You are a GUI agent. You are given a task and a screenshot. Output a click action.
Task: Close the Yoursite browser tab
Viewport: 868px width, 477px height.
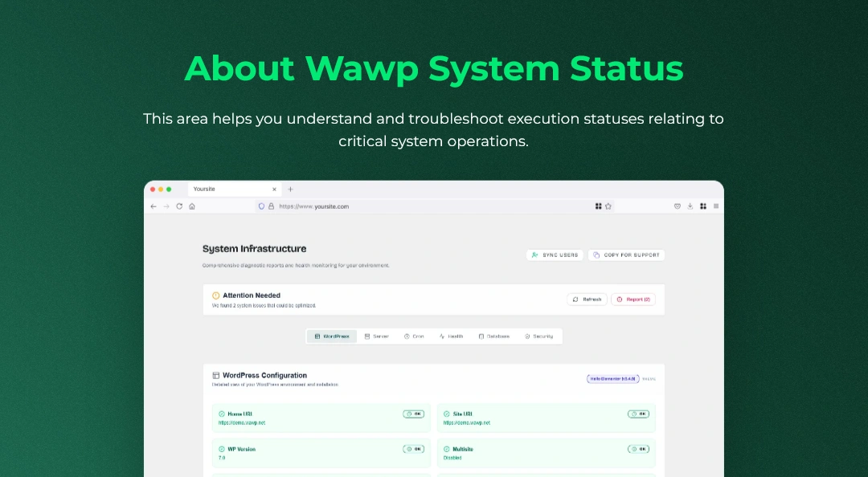[x=274, y=190]
